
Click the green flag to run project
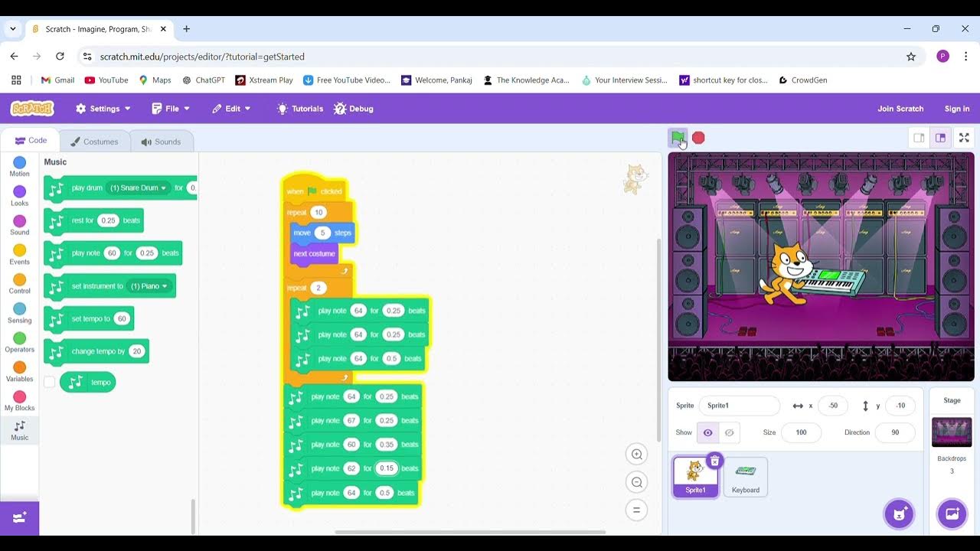678,138
